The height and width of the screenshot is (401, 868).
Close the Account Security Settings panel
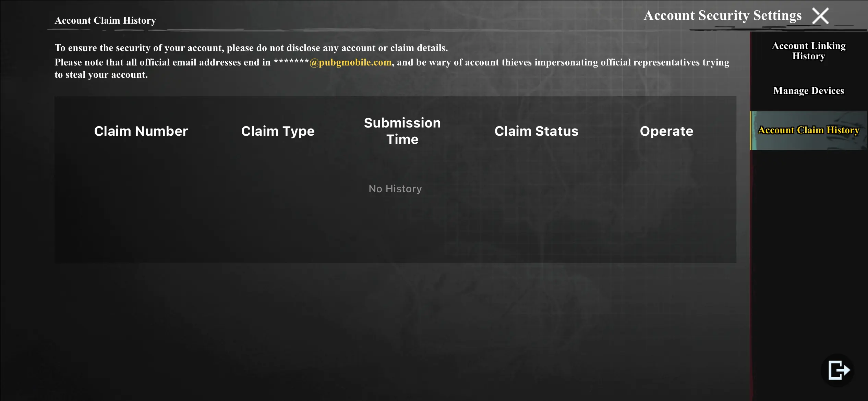[x=820, y=16]
